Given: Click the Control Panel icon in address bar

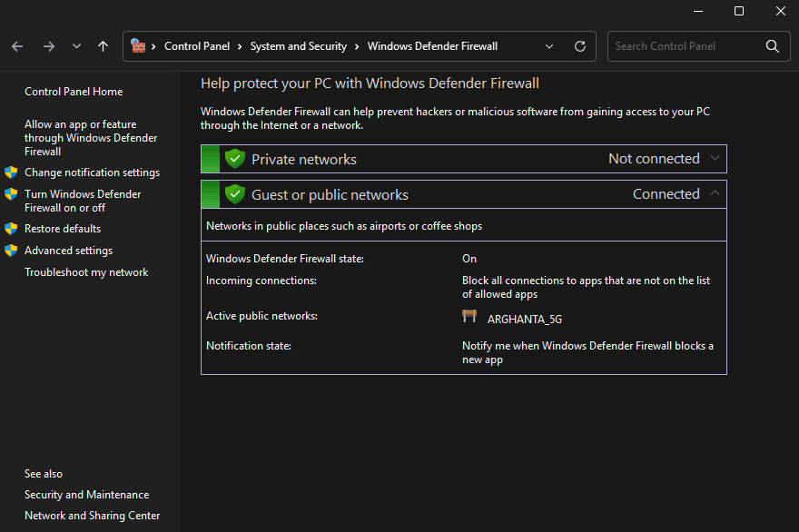Looking at the screenshot, I should coord(139,45).
